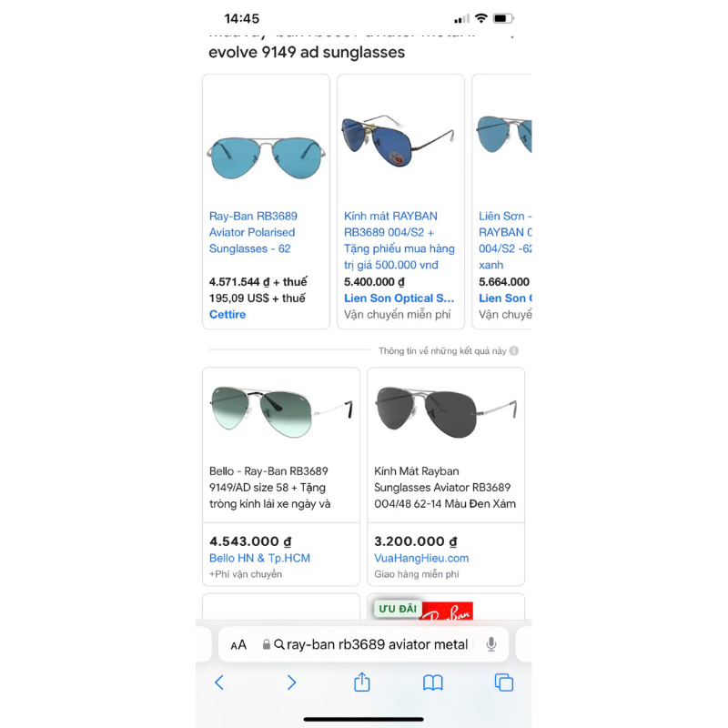Viewport: 728px width, 728px height.
Task: Open the share sheet icon
Action: (x=361, y=682)
